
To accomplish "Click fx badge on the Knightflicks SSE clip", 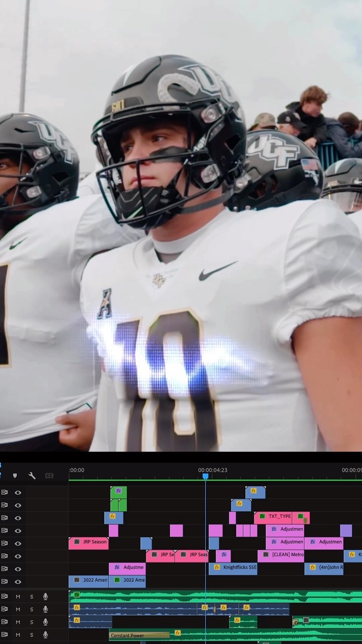I will [x=217, y=567].
